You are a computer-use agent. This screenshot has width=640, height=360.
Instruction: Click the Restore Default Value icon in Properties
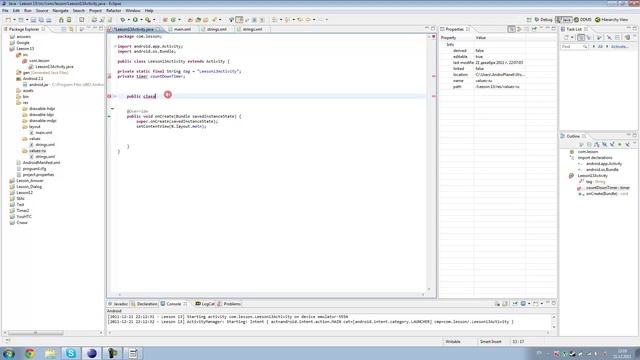click(x=527, y=29)
